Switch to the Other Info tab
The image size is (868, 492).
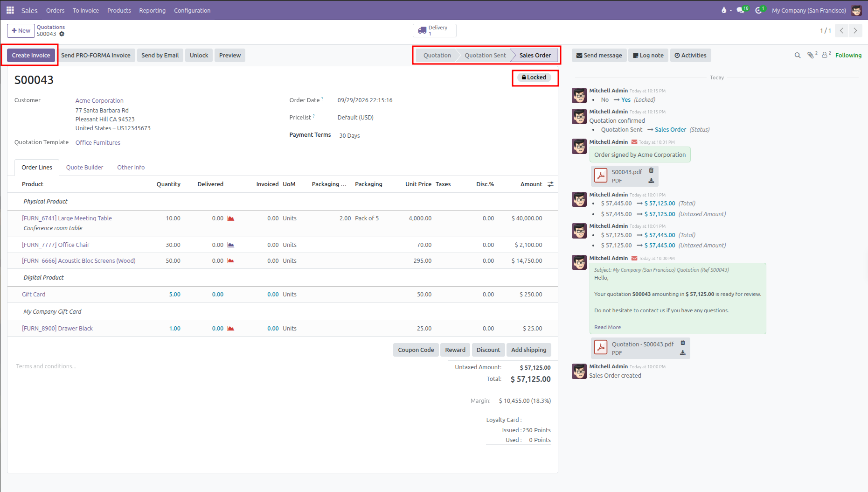coord(131,168)
